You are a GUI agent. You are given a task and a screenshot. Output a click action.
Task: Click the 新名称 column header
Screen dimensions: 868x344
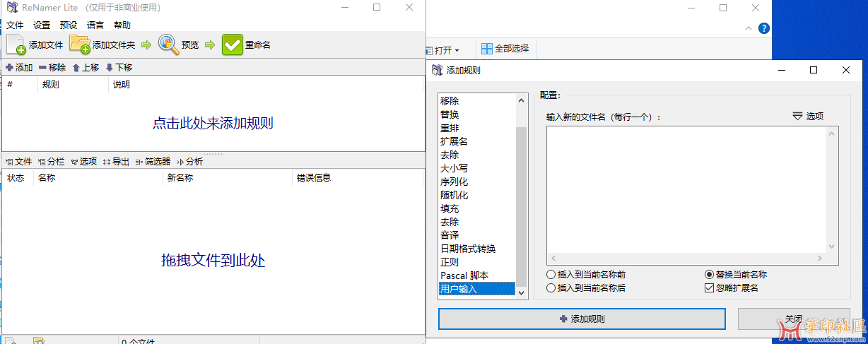[x=227, y=178]
